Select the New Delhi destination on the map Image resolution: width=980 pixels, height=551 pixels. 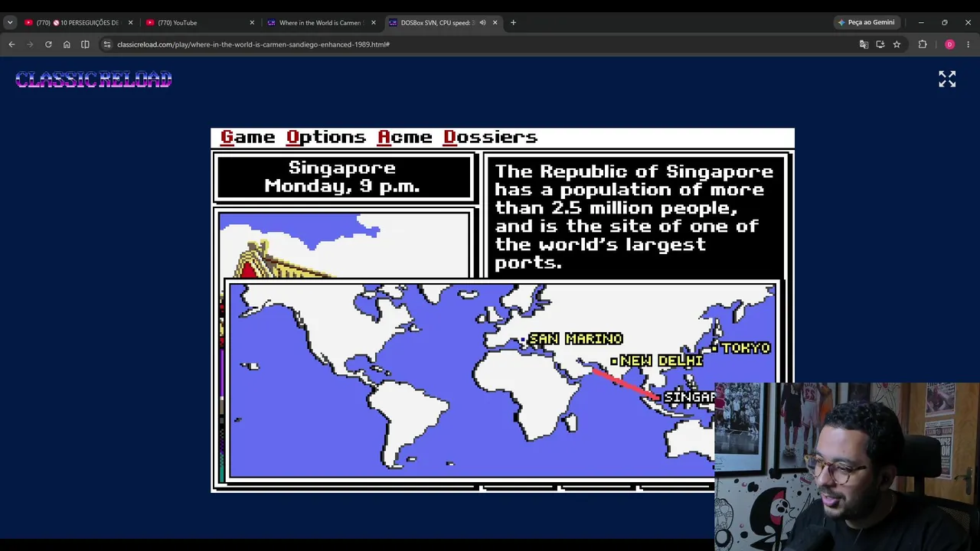[x=657, y=360]
